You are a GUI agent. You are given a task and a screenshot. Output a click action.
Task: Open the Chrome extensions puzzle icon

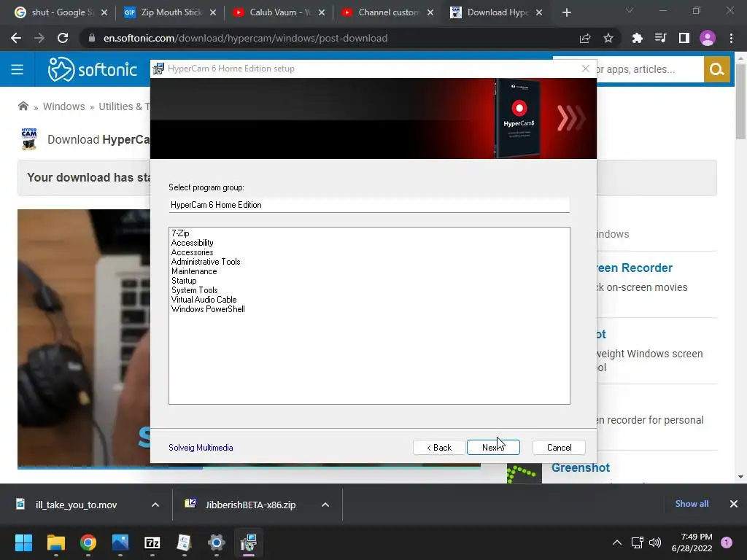[637, 38]
